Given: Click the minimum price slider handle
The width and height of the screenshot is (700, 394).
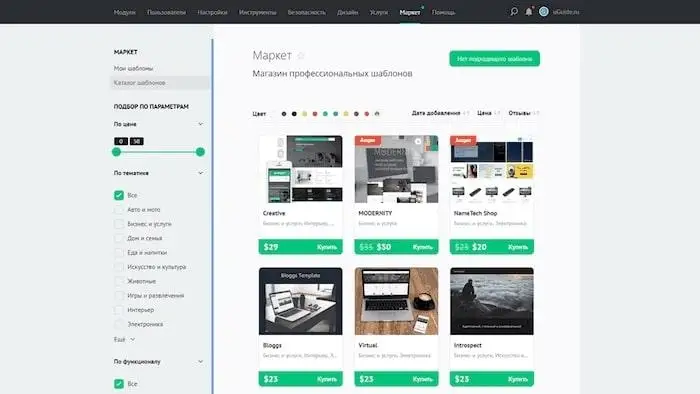Looking at the screenshot, I should (117, 152).
